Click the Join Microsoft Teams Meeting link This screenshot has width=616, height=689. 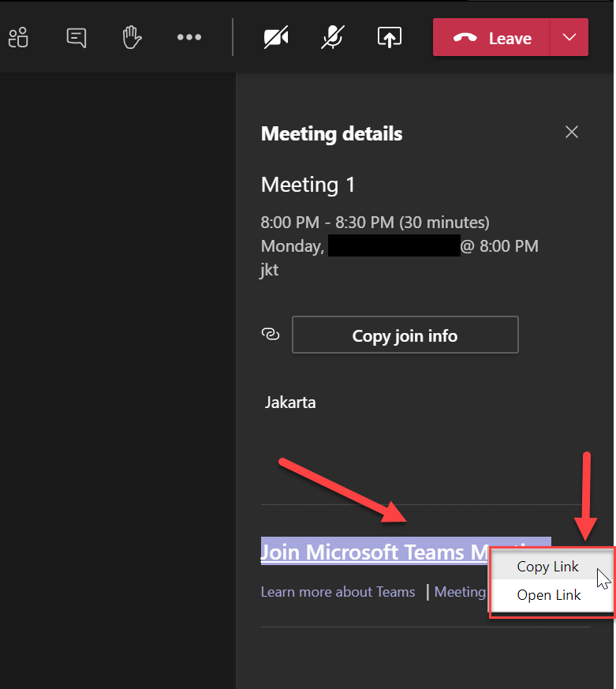tap(375, 552)
